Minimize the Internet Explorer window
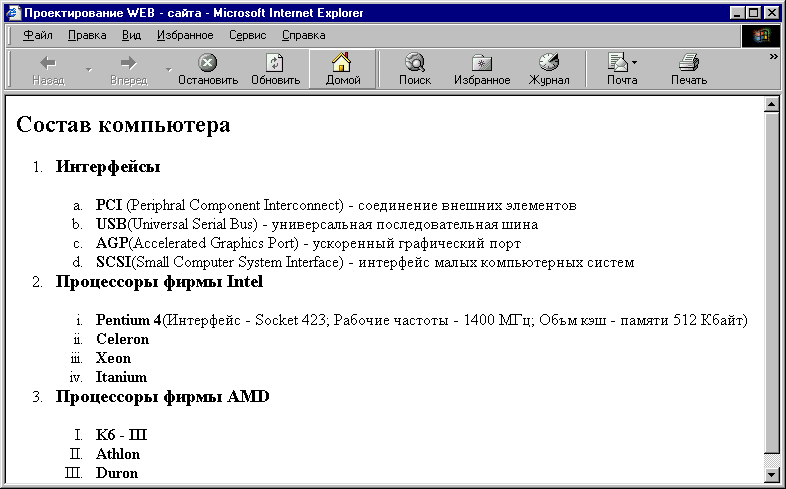 pyautogui.click(x=737, y=13)
